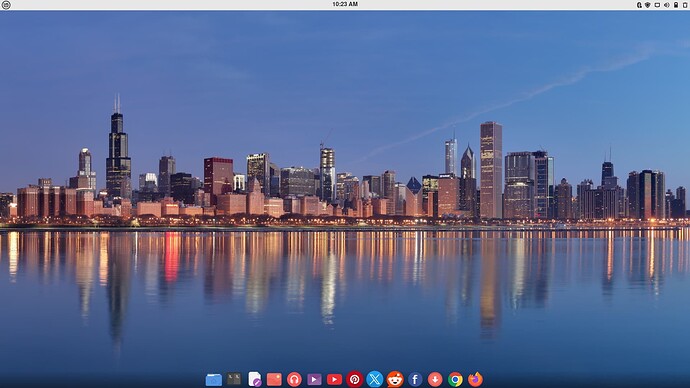Open the Photos app in dock
This screenshot has width=690, height=388.
[274, 379]
